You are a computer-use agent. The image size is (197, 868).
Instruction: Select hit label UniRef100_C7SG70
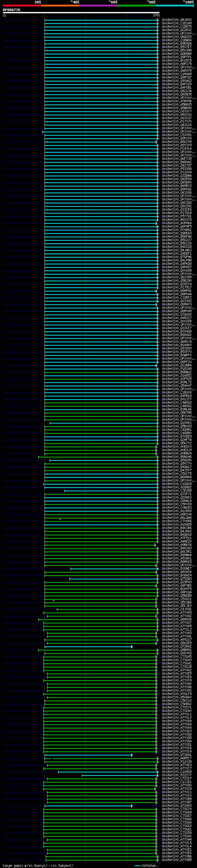point(177,809)
